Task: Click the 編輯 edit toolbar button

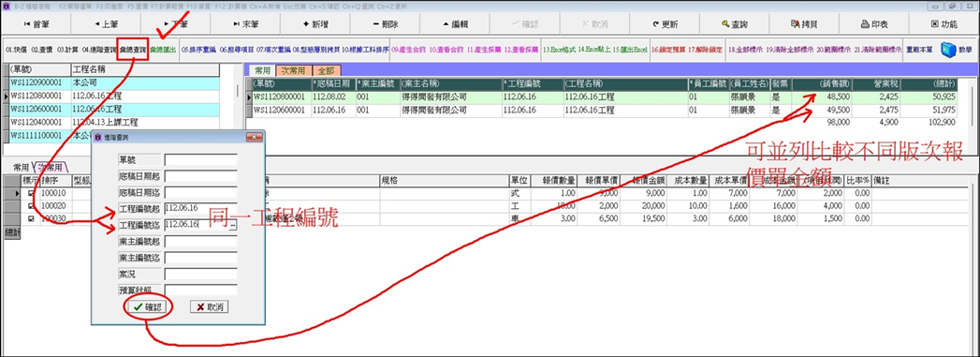Action: [455, 23]
